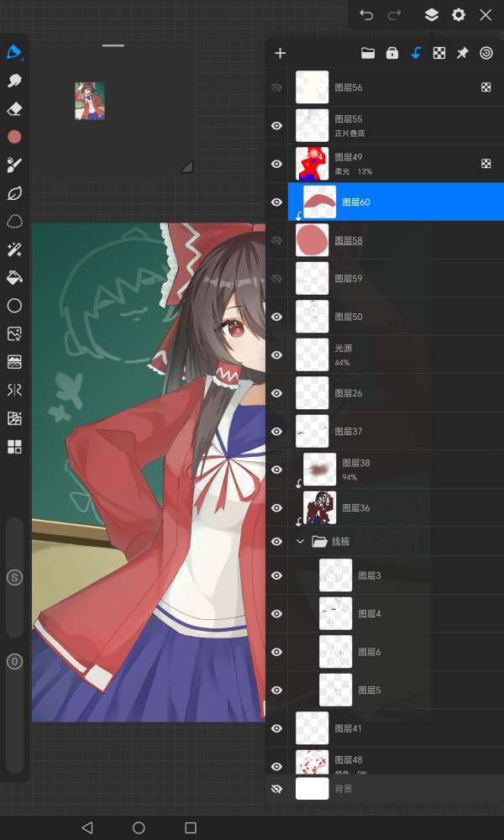Tap the Android recent apps button

pyautogui.click(x=191, y=827)
